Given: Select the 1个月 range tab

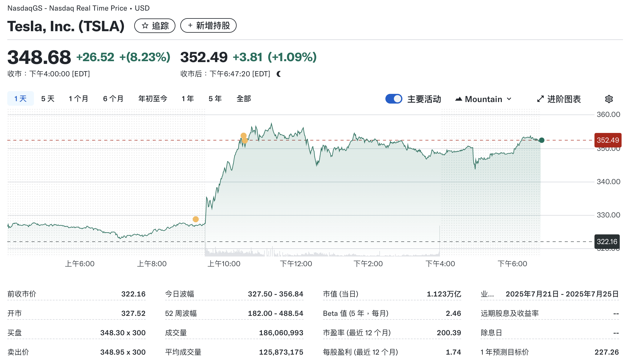Looking at the screenshot, I should pos(78,99).
